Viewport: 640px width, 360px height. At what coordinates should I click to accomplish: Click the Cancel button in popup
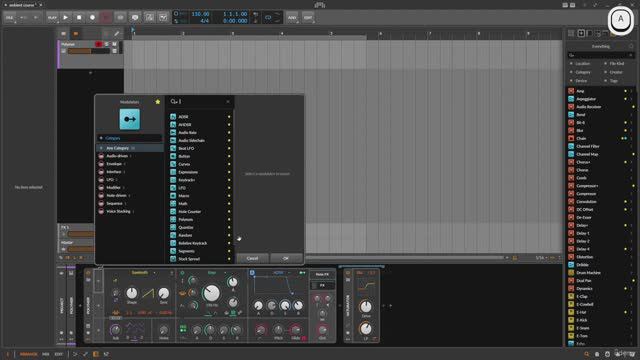tap(252, 258)
